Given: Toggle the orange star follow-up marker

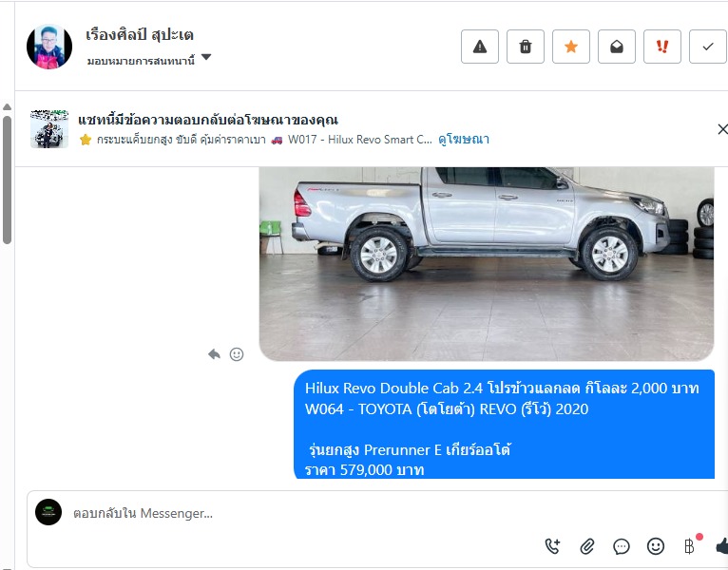Looking at the screenshot, I should point(570,47).
